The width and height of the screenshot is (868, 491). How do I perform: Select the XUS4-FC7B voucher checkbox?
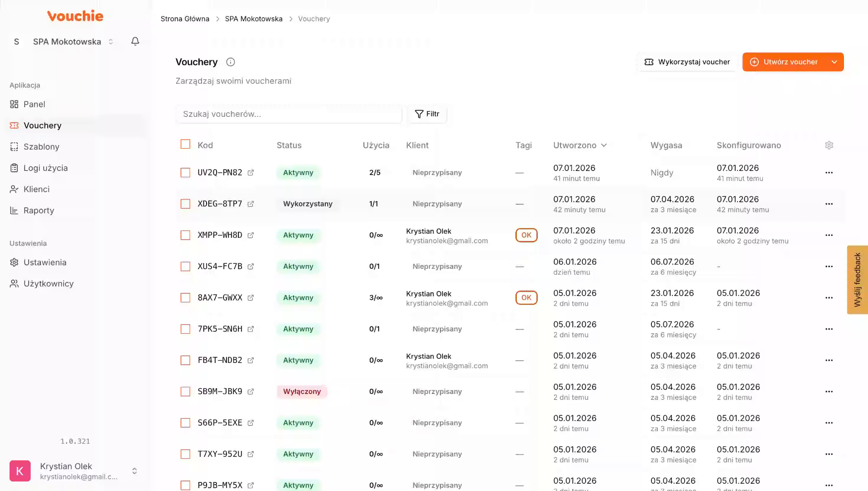(185, 266)
